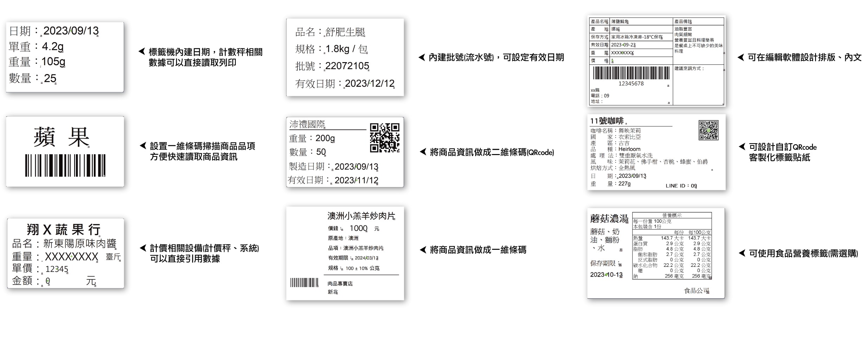The width and height of the screenshot is (868, 339).
Task: Click the barcode under 蘋果
Action: click(65, 165)
